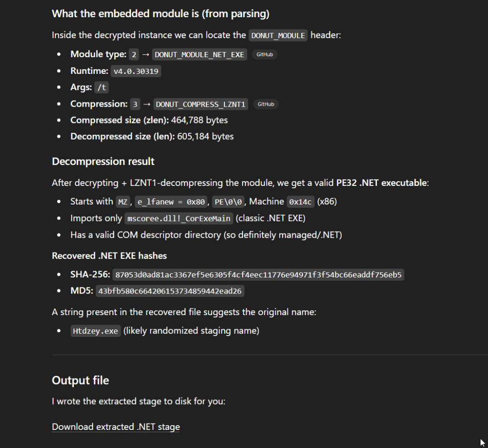Click the DONUT_MODULE inline code chip
The height and width of the screenshot is (448, 488).
278,35
